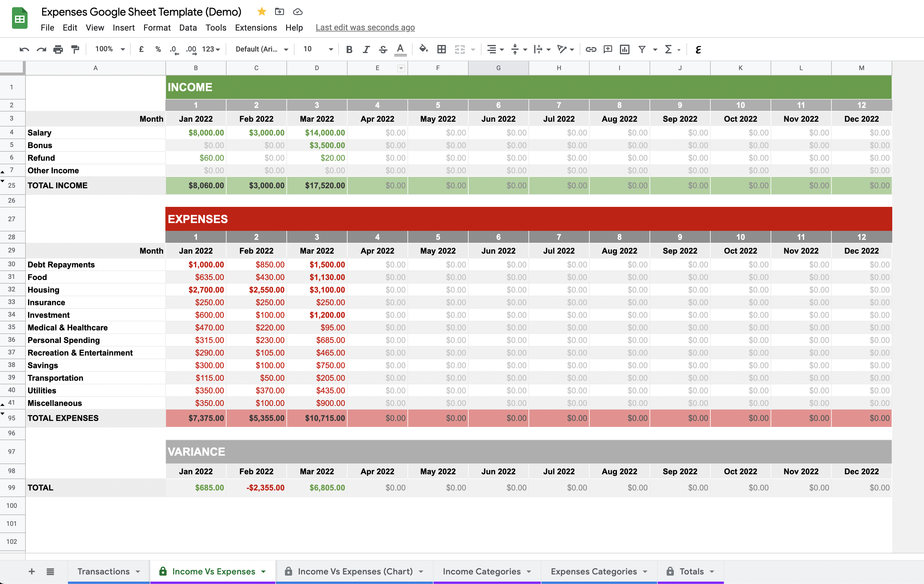Toggle italic formatting
This screenshot has width=924, height=584.
(366, 49)
